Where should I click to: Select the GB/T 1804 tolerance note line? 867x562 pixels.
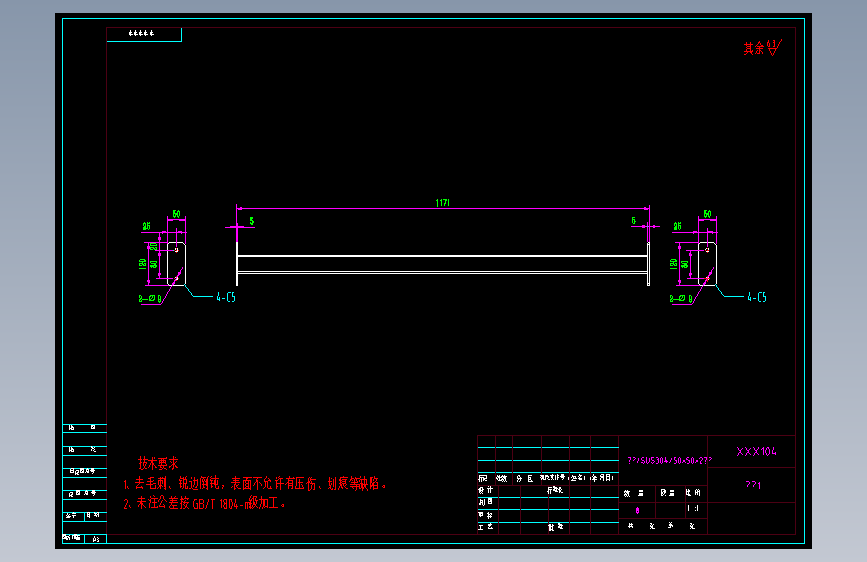(x=204, y=503)
